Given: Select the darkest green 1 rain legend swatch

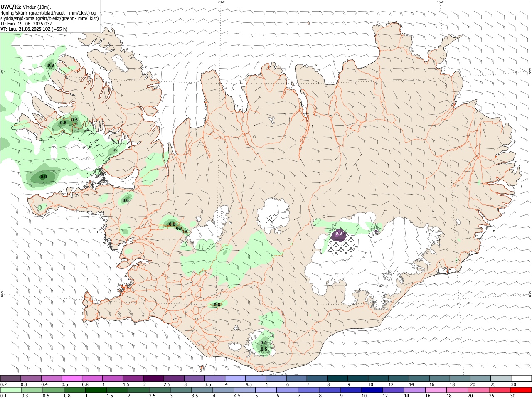Looking at the screenshot, I should 96,390.
